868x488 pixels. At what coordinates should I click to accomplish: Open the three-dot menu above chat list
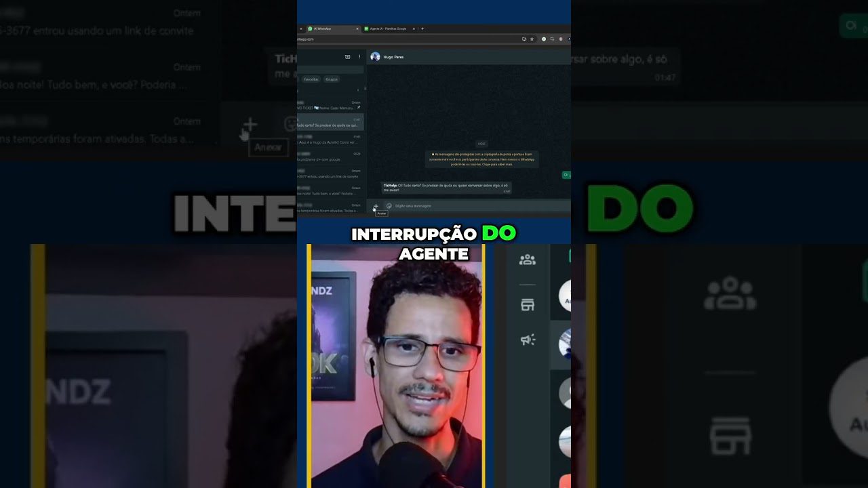pyautogui.click(x=359, y=57)
